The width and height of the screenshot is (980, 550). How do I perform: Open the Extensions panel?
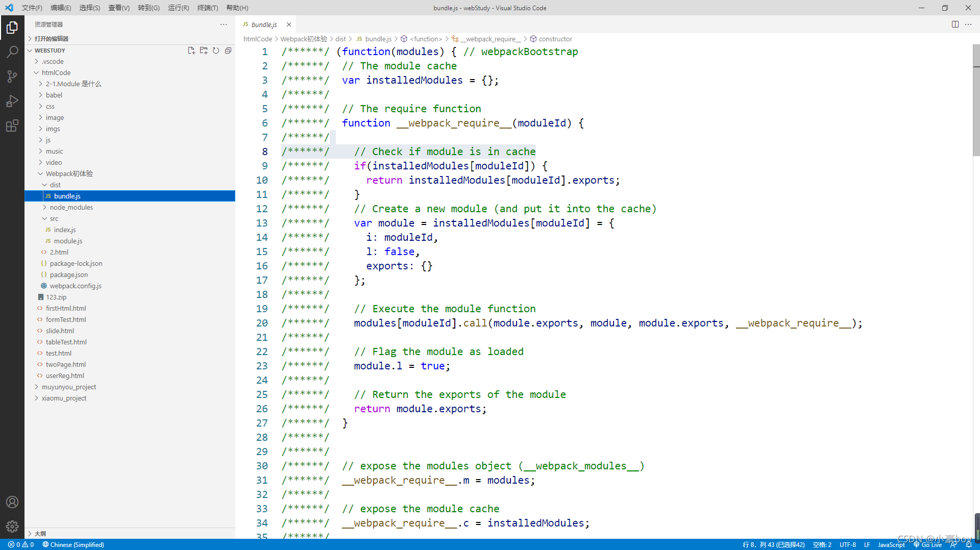click(12, 126)
